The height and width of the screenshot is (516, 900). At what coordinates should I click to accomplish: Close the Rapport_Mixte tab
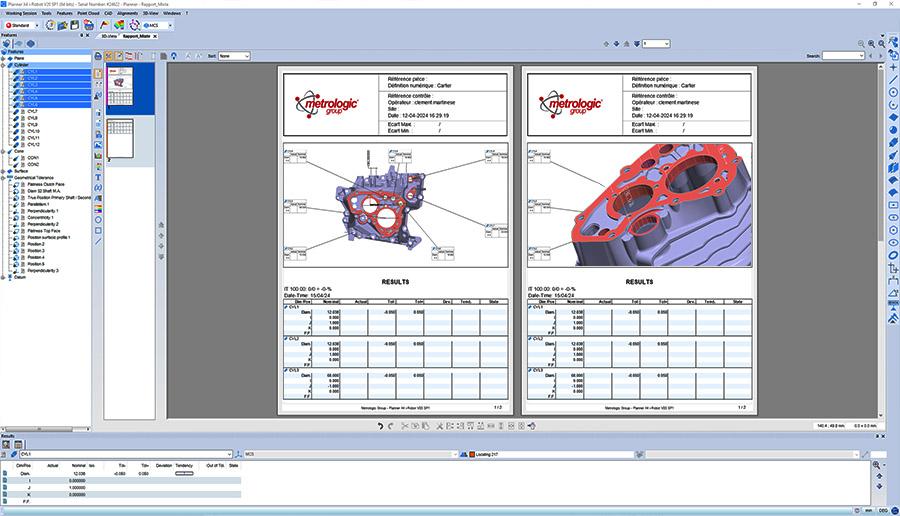(155, 36)
